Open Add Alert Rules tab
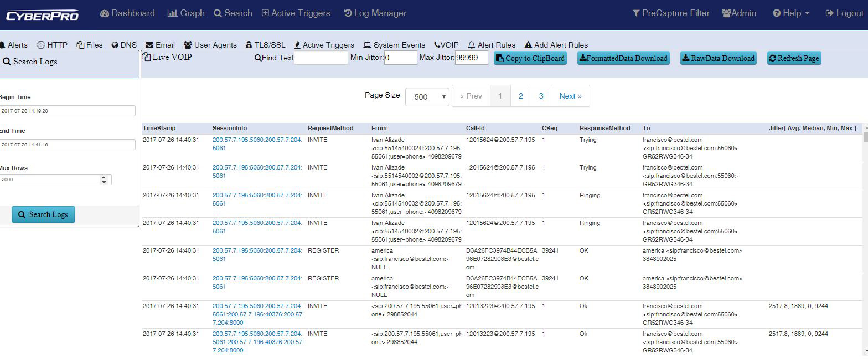 click(x=556, y=45)
